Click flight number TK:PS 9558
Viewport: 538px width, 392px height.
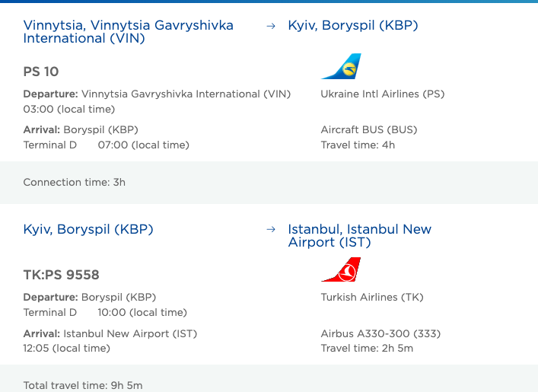point(62,275)
